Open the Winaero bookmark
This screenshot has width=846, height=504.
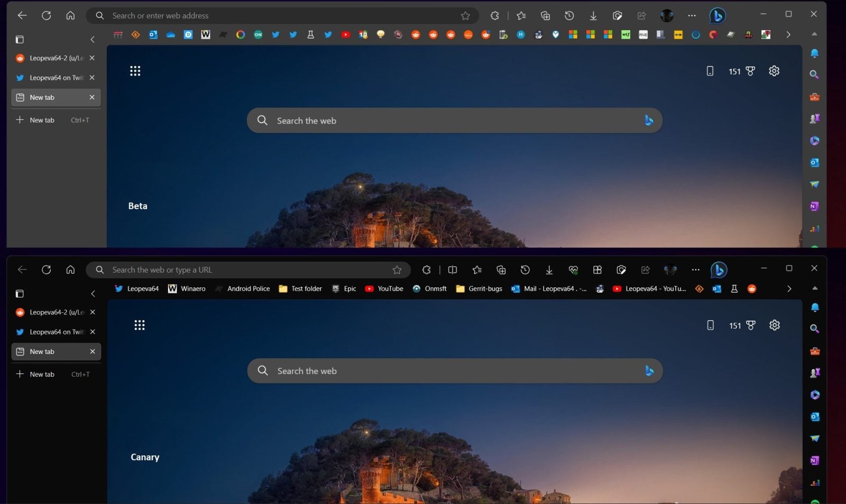click(x=187, y=289)
